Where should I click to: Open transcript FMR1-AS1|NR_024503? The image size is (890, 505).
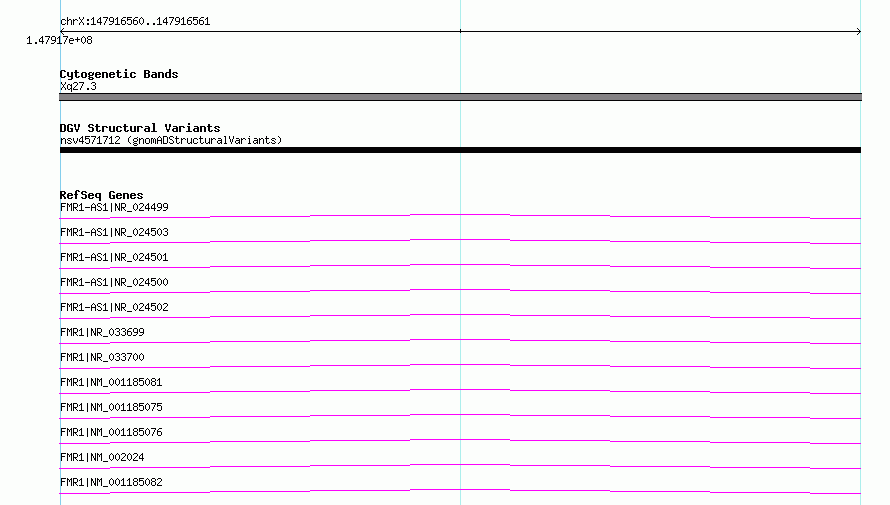[114, 232]
